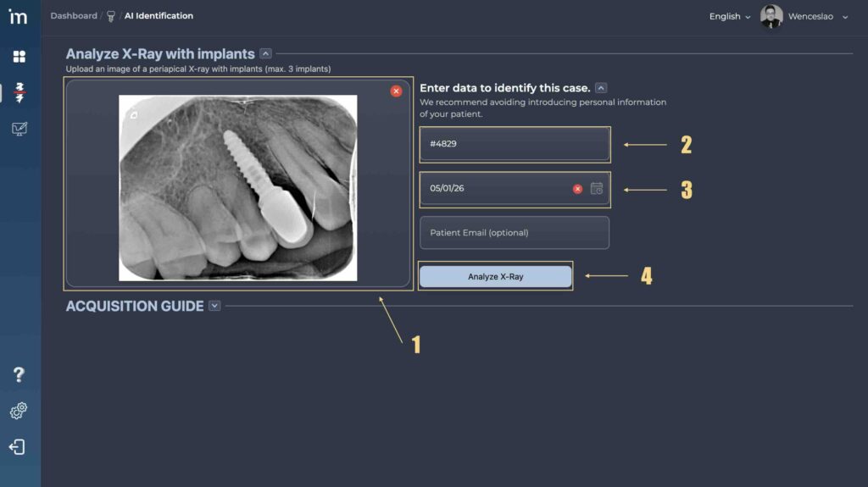868x487 pixels.
Task: Open settings with the gear icon
Action: [x=19, y=411]
